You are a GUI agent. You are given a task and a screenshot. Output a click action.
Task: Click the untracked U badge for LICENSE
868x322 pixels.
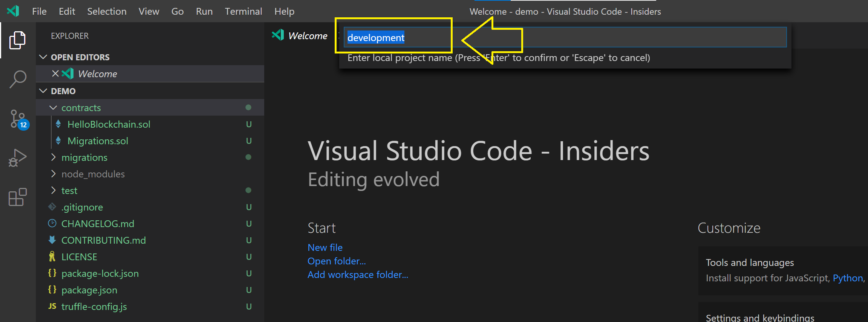[x=249, y=257]
